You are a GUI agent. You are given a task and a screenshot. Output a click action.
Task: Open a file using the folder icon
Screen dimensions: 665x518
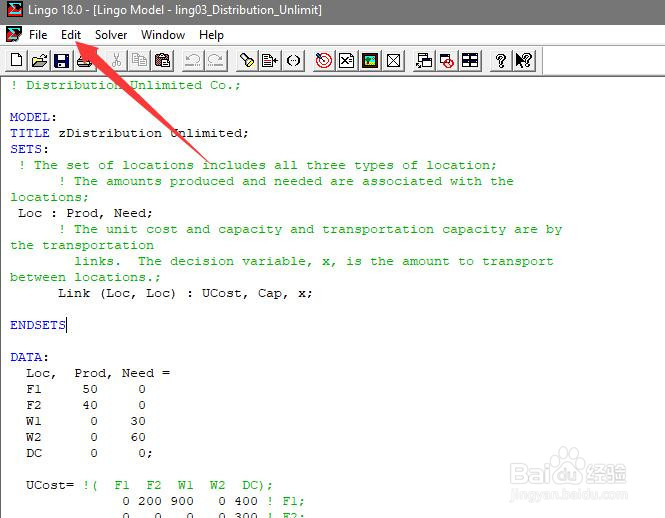tap(39, 61)
